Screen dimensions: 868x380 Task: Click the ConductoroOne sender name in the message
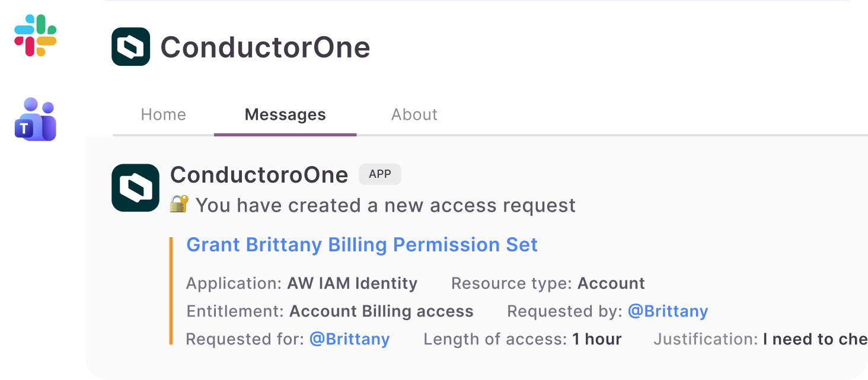click(259, 175)
